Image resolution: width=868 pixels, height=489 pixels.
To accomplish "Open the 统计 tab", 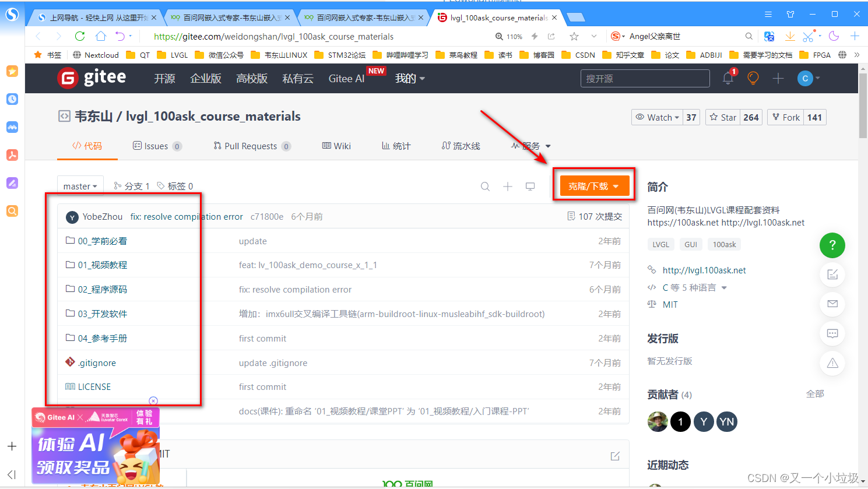I will click(396, 146).
